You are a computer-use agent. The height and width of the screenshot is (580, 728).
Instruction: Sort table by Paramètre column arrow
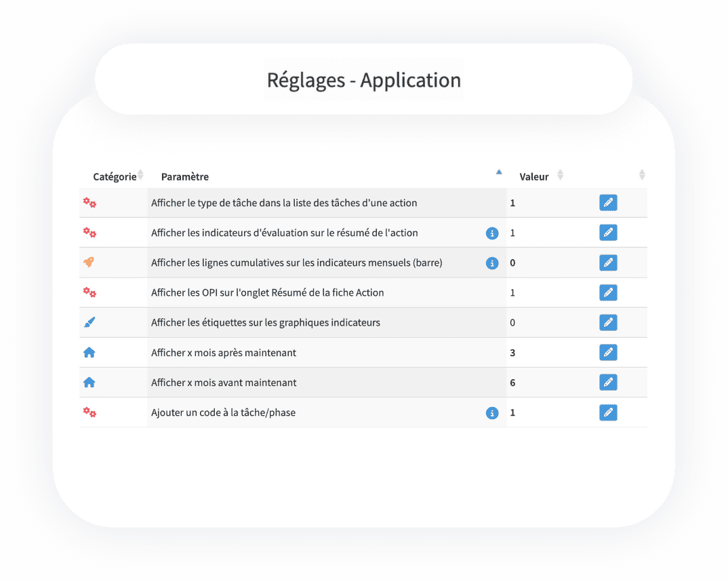(499, 172)
